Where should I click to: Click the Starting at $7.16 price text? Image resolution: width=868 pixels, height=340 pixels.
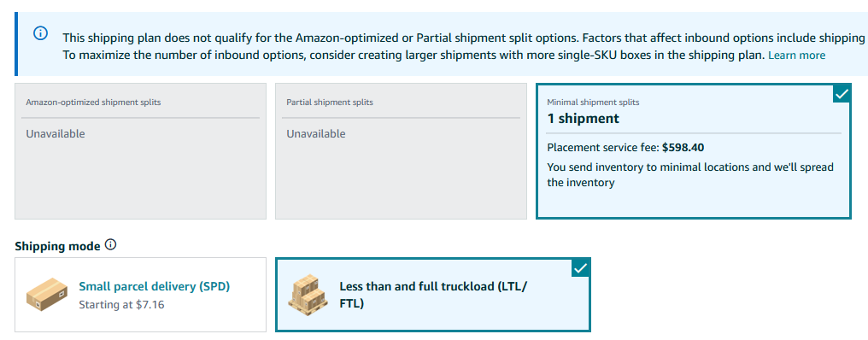122,305
